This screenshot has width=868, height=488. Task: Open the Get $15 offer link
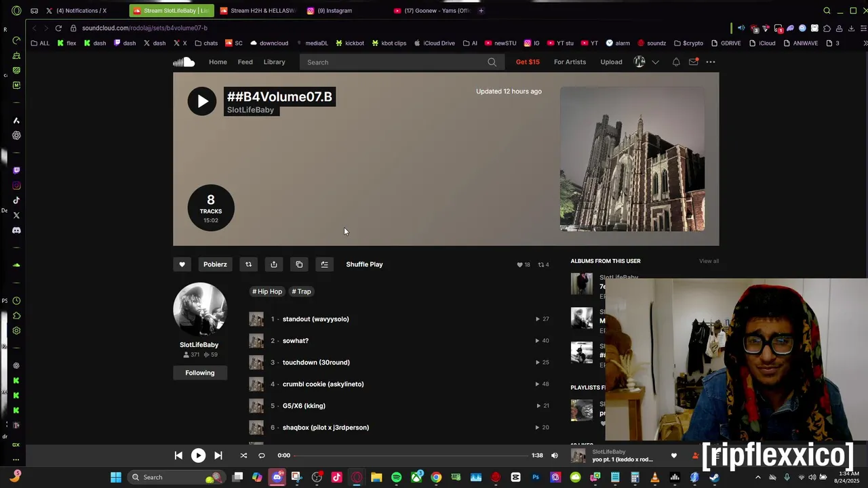(528, 62)
